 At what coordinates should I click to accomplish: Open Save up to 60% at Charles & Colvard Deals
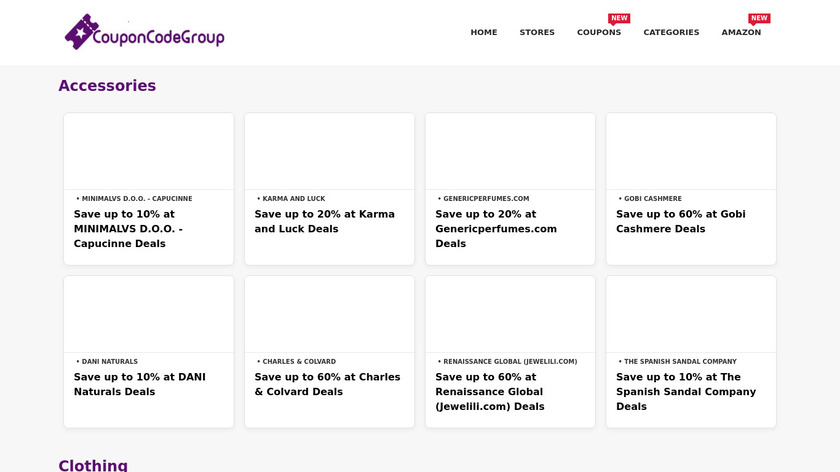pyautogui.click(x=327, y=384)
